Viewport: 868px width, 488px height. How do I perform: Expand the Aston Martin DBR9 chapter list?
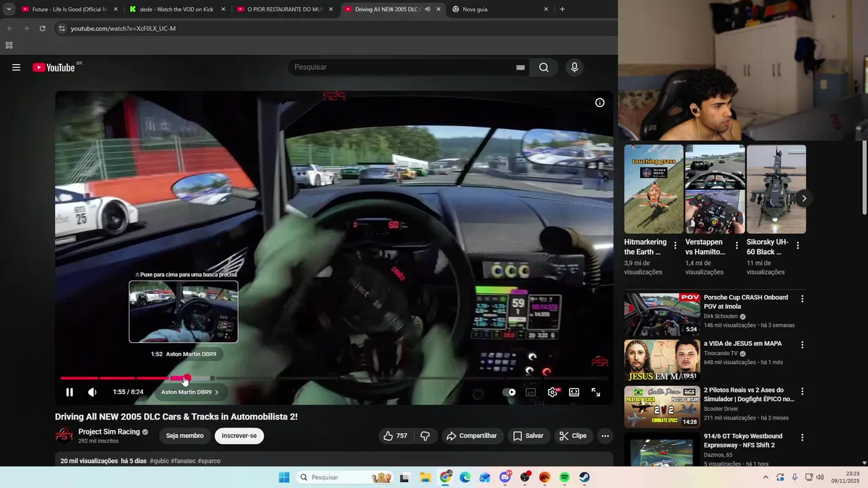[190, 392]
